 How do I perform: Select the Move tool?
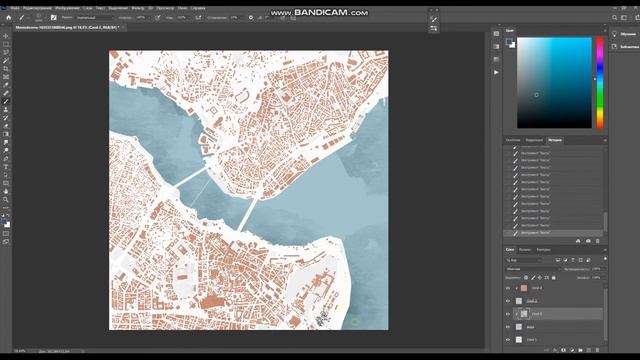pos(6,36)
